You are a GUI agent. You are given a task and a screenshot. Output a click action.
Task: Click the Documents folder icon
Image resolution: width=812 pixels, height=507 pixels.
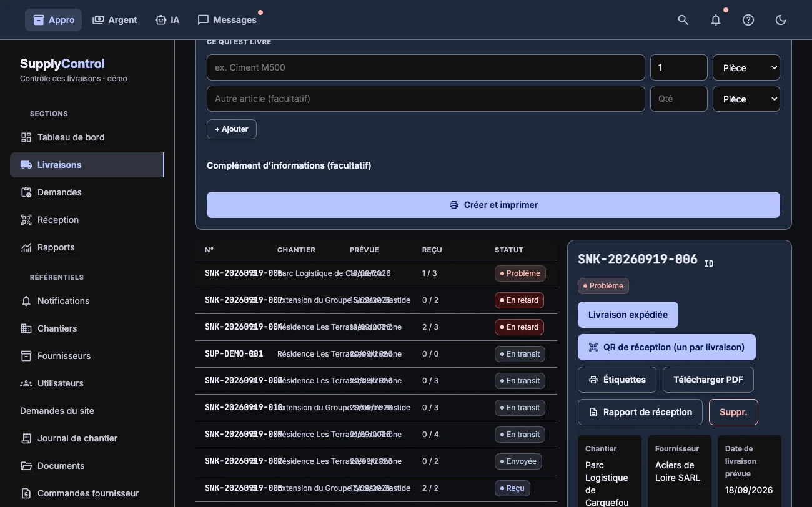coord(26,466)
